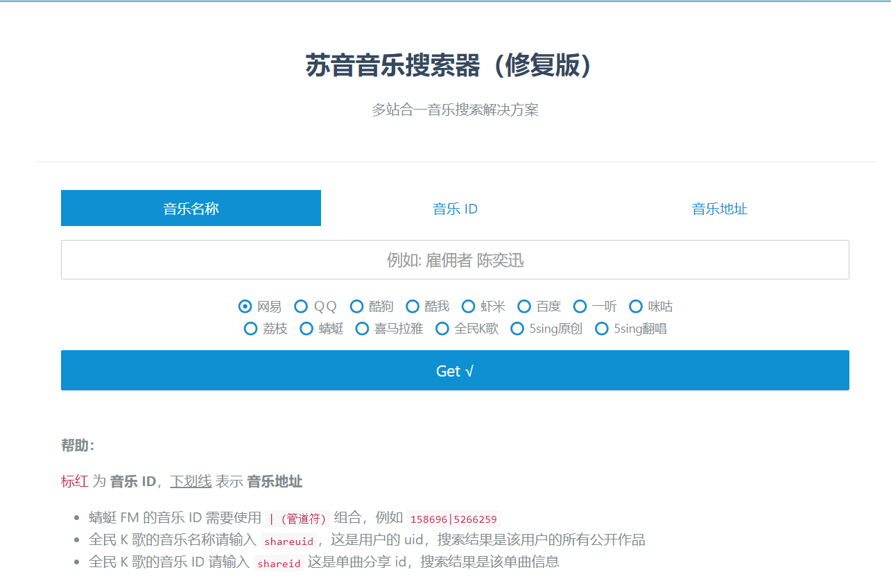The image size is (891, 588).
Task: Select the 5sing原创 radio button
Action: (517, 329)
